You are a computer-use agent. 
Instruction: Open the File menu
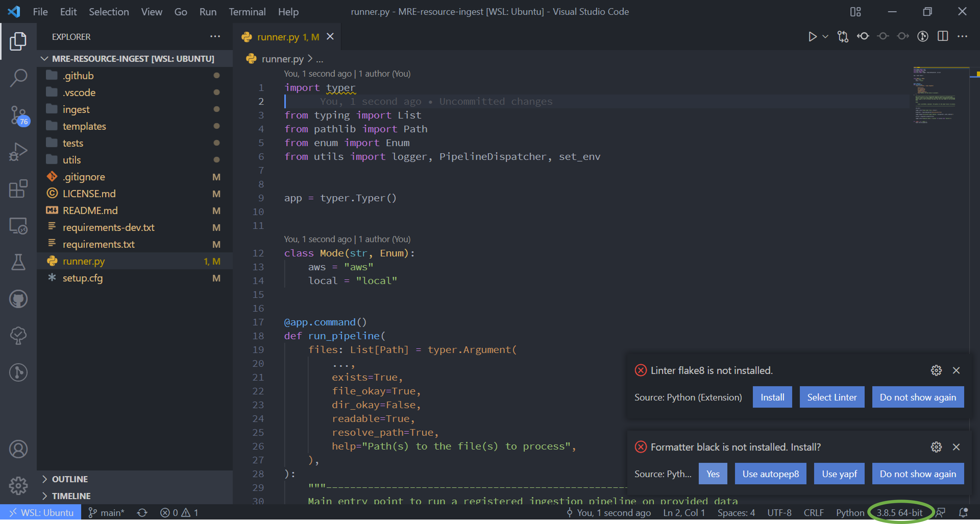40,12
